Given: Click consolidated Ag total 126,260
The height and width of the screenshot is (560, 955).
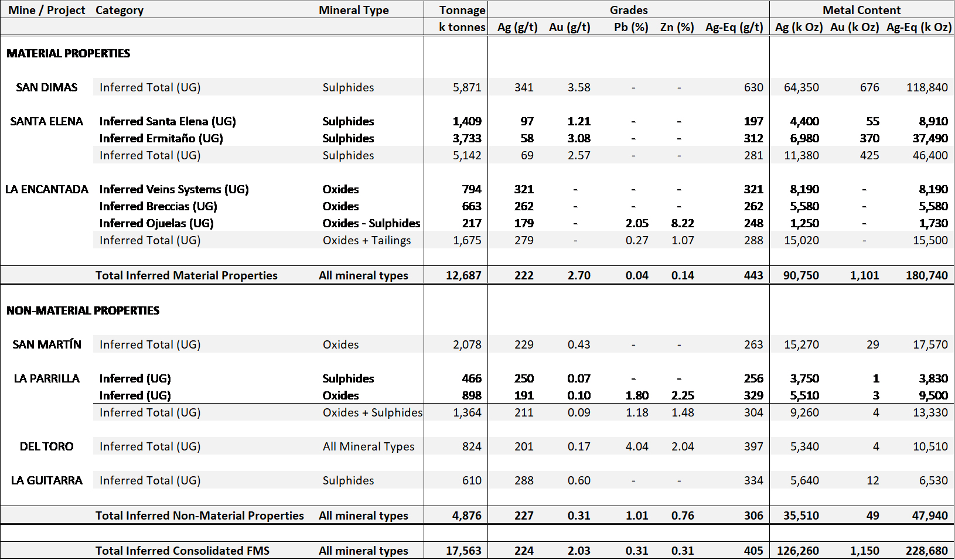Looking at the screenshot, I should click(x=798, y=551).
